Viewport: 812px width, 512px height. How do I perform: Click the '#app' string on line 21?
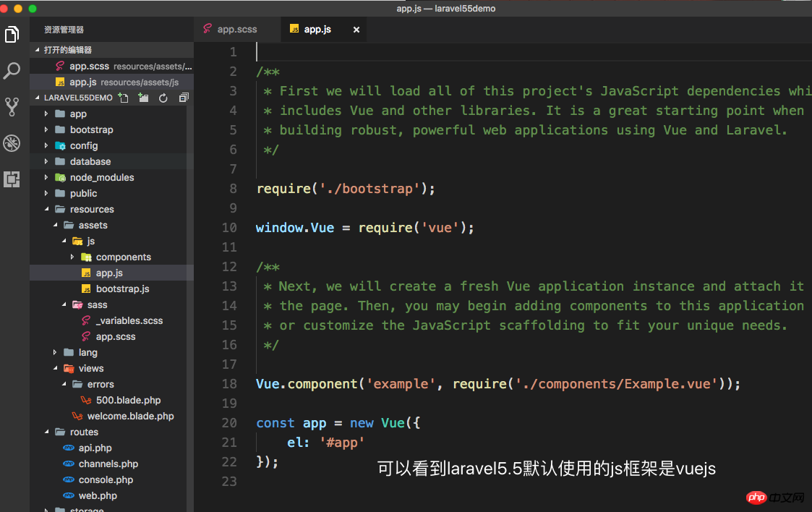coord(342,443)
